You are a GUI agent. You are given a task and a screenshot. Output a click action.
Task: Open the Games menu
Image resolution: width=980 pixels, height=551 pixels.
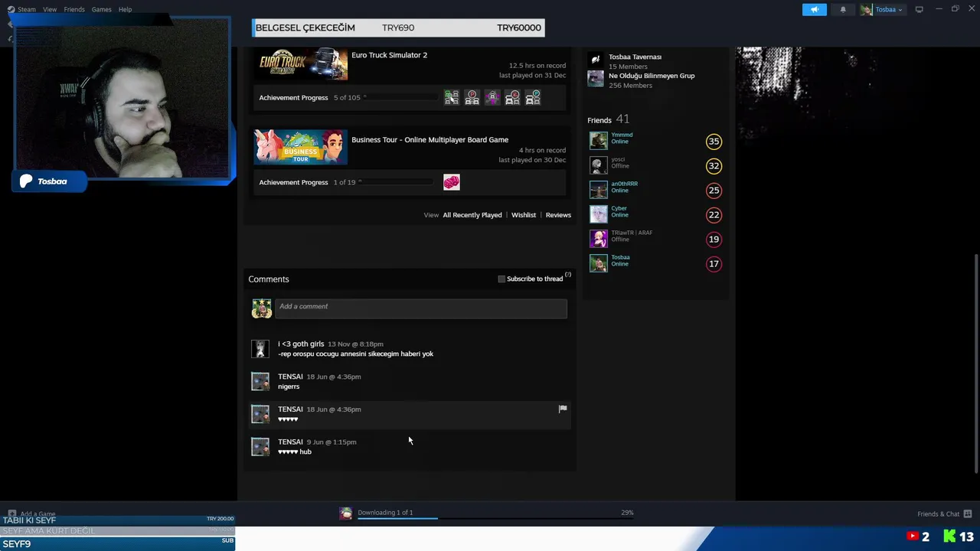tap(102, 9)
